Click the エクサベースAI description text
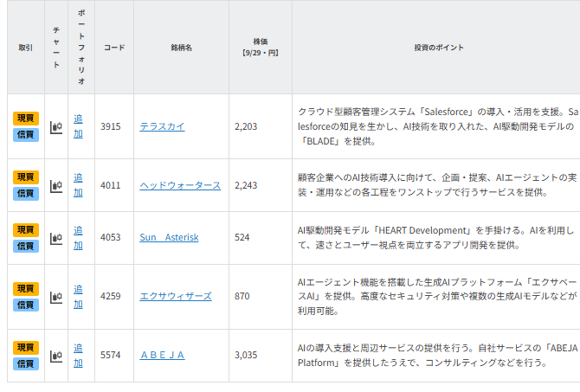 coord(437,296)
